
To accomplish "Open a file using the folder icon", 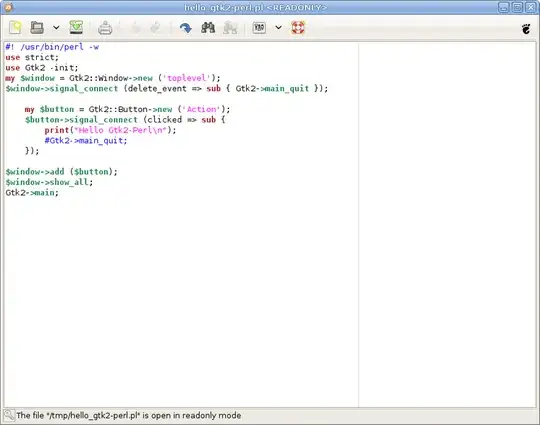I will coord(37,28).
